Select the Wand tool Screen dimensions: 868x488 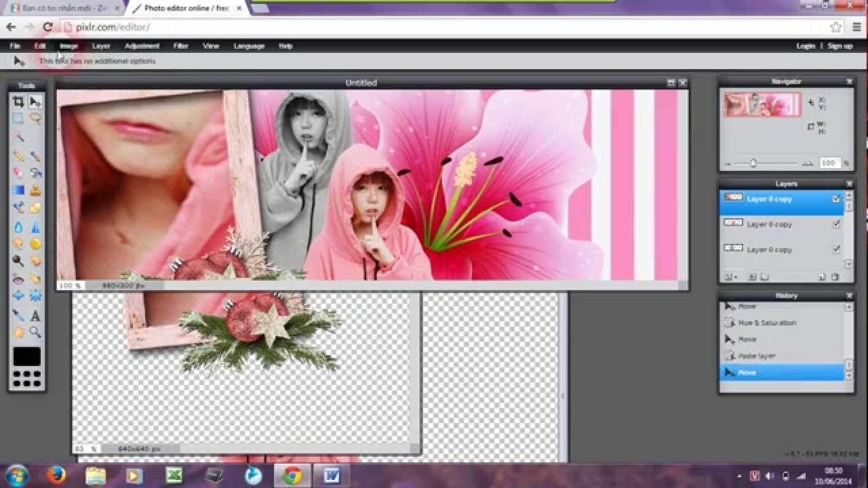(18, 138)
